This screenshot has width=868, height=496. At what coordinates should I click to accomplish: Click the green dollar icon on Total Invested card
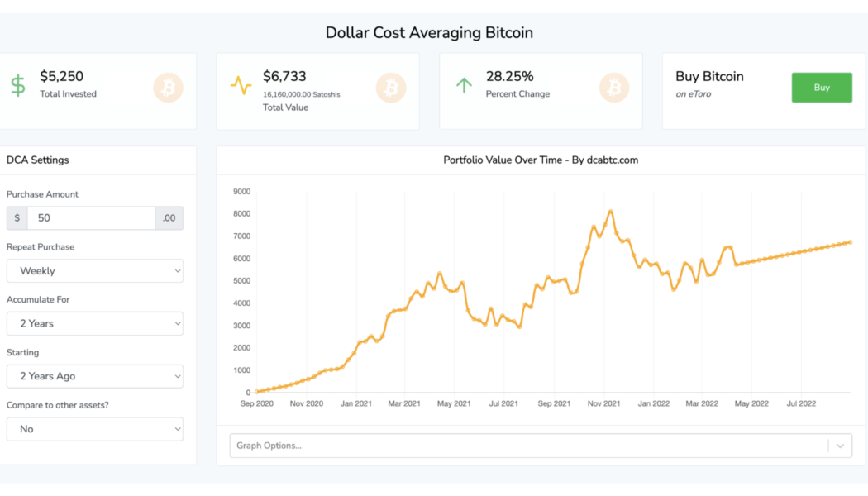[17, 85]
